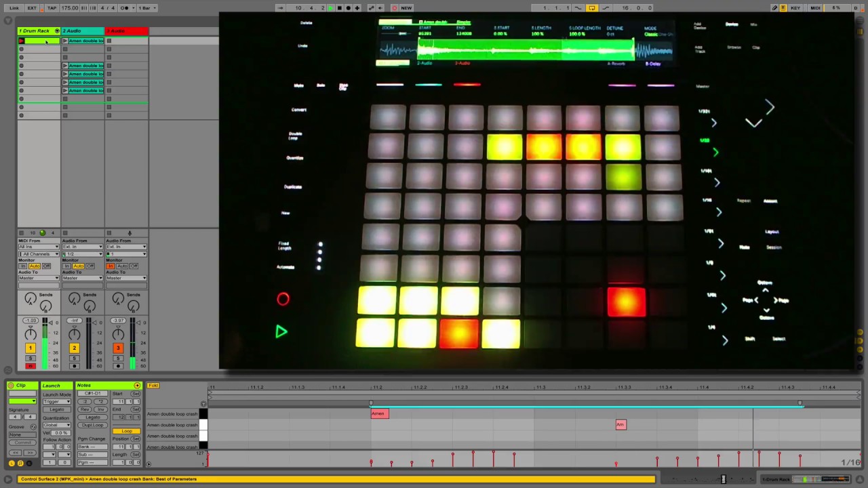Open track 2 input channel 1/2 dropdown
This screenshot has width=868, height=488.
83,254
